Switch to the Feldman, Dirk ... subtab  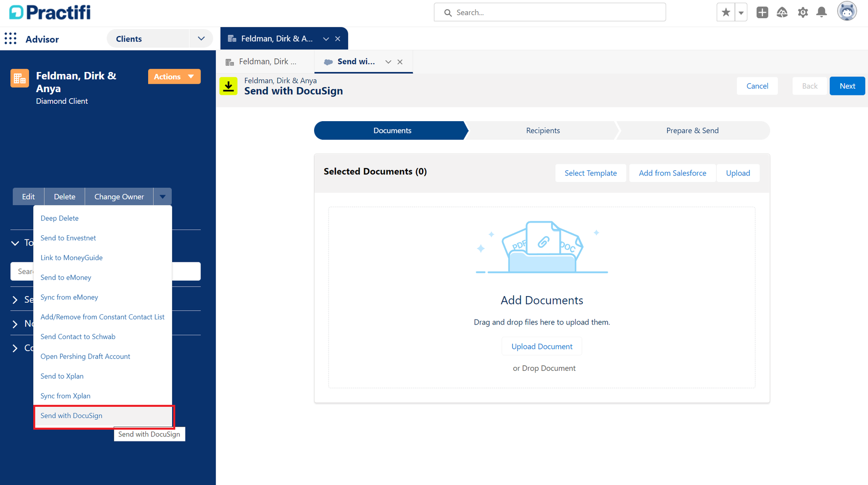pyautogui.click(x=266, y=62)
